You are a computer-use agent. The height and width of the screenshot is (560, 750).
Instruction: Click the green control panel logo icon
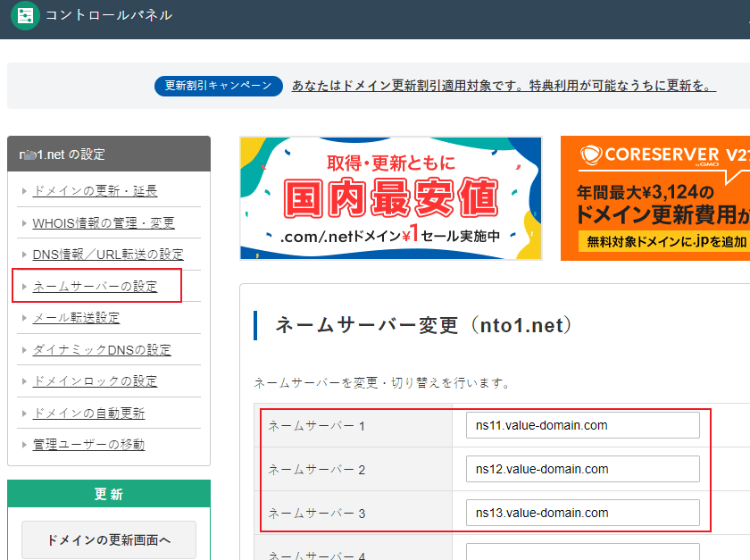pyautogui.click(x=25, y=15)
